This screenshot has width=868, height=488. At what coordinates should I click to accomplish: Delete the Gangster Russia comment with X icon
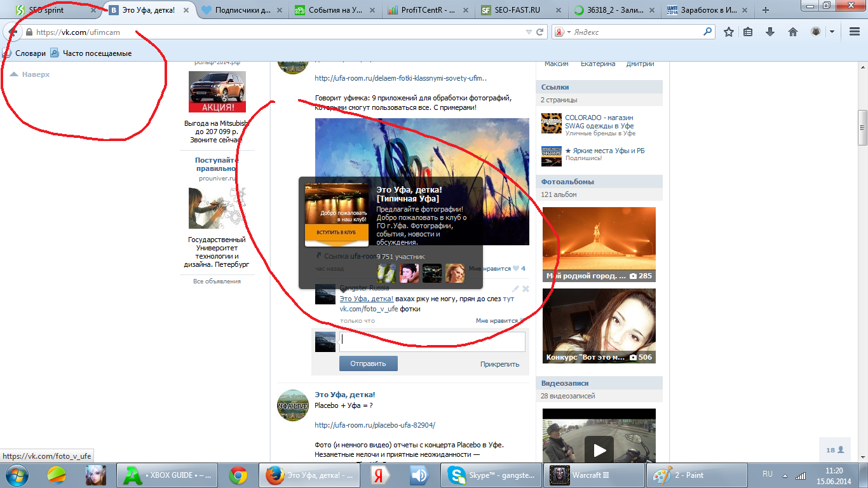tap(526, 288)
